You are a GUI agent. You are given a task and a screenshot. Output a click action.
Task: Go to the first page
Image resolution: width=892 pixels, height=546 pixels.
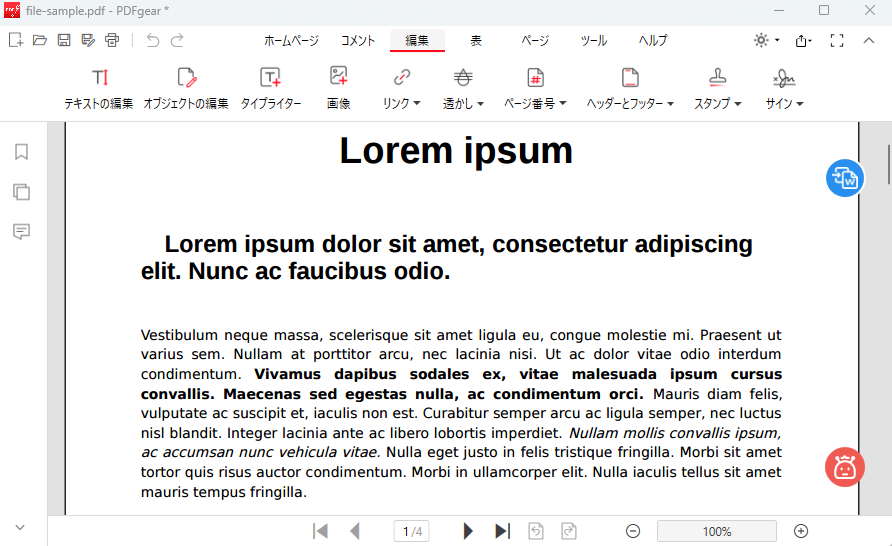pos(320,531)
